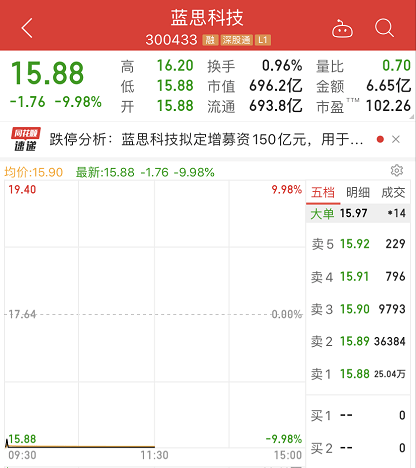Select the 买1 empty bid row
Screen dimensions: 416x468
click(x=358, y=416)
